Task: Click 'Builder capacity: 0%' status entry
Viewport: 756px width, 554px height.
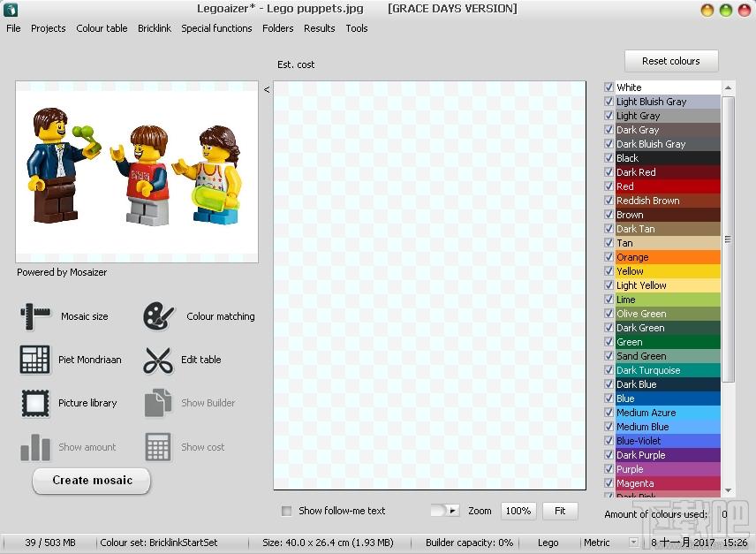Action: 469,543
